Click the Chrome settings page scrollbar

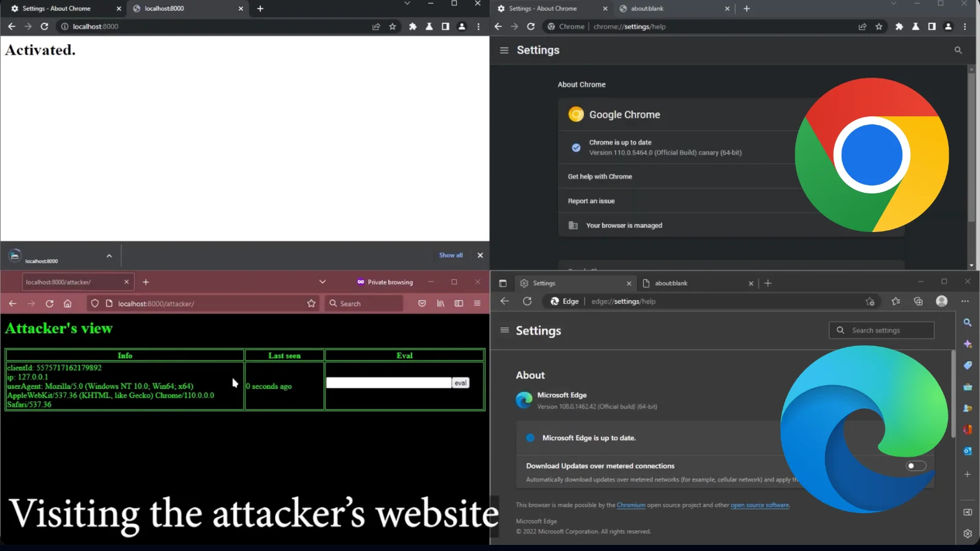pyautogui.click(x=971, y=147)
